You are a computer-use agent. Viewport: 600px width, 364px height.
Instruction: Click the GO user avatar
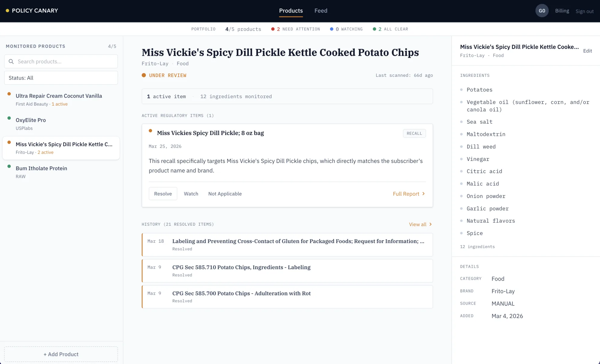(x=542, y=11)
